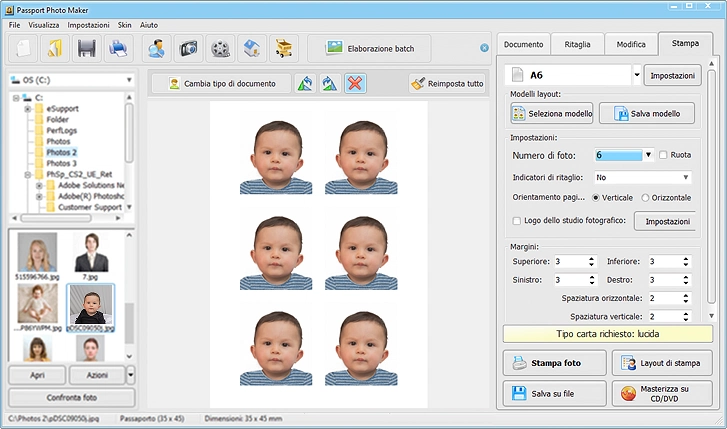Viewport: 727px width, 429px height.
Task: Click the Destro margin stepper
Action: (x=686, y=280)
